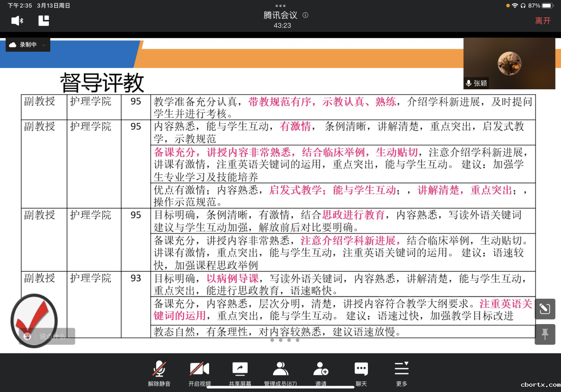561x392 pixels.
Task: Tap the page indicator dots below slide
Action: (284, 341)
